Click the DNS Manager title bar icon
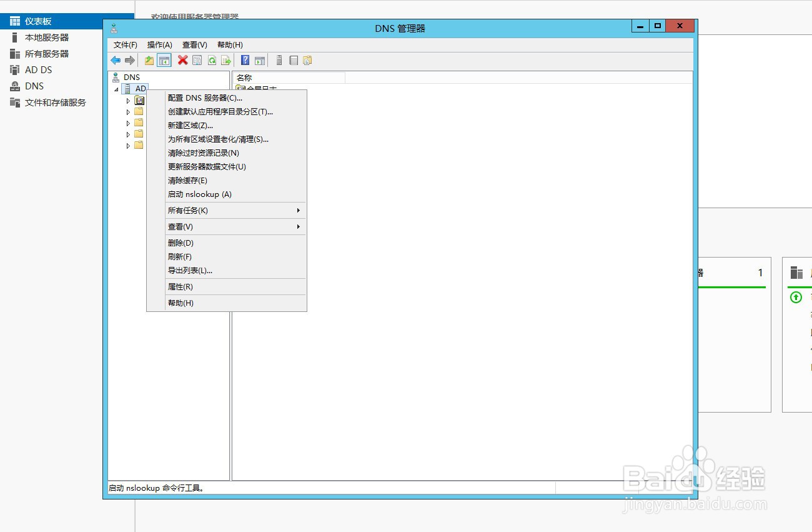The height and width of the screenshot is (532, 812). pyautogui.click(x=114, y=28)
